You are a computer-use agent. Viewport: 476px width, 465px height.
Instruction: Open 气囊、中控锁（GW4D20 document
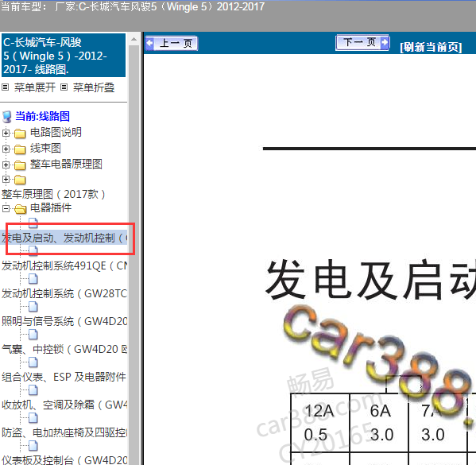point(64,349)
